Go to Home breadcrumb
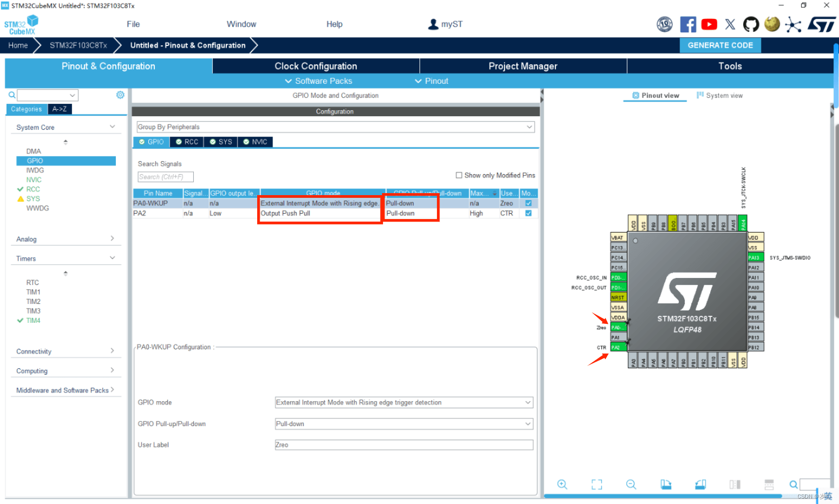Viewport: 839px width, 504px height. pyautogui.click(x=18, y=45)
